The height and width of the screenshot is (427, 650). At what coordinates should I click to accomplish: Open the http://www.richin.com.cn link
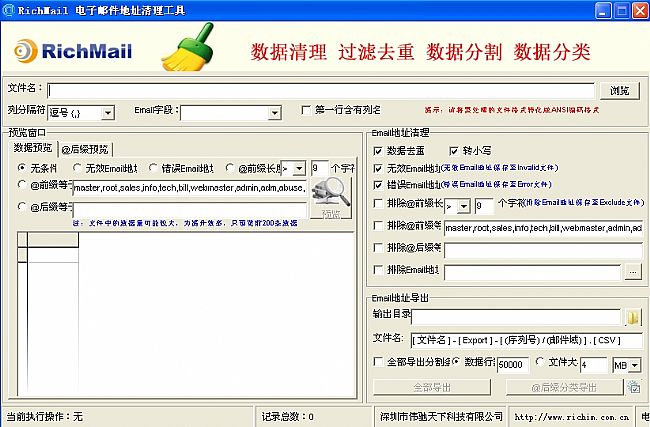572,417
